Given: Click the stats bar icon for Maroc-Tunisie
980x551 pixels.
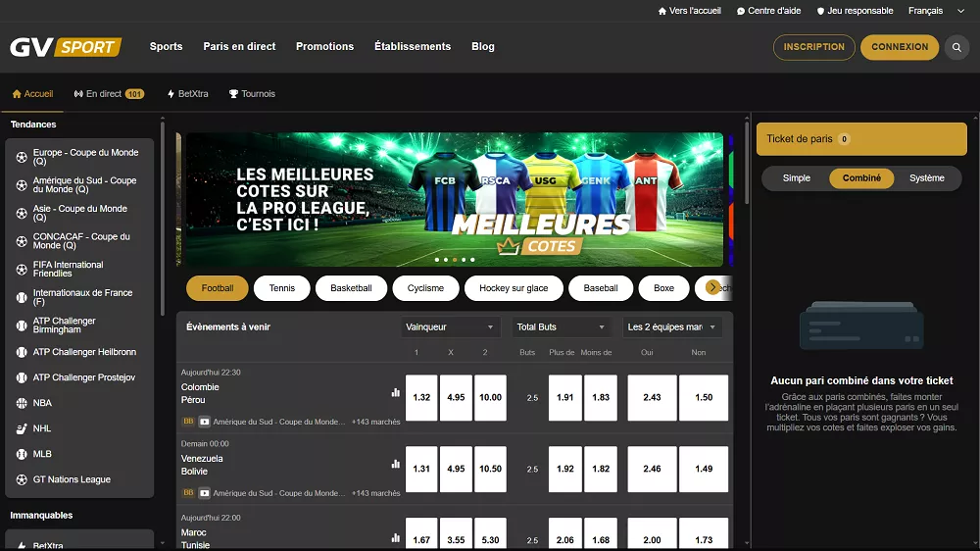Looking at the screenshot, I should 396,538.
